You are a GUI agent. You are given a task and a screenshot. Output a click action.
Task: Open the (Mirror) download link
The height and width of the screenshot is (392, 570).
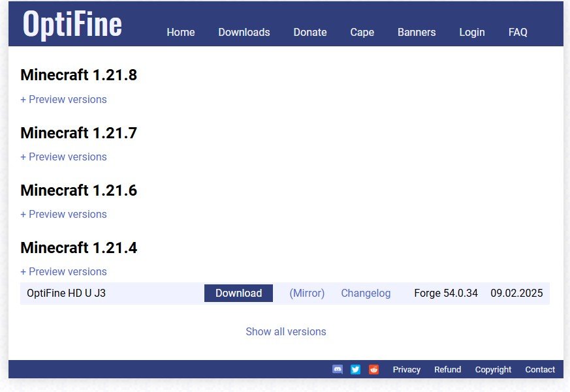pos(307,293)
